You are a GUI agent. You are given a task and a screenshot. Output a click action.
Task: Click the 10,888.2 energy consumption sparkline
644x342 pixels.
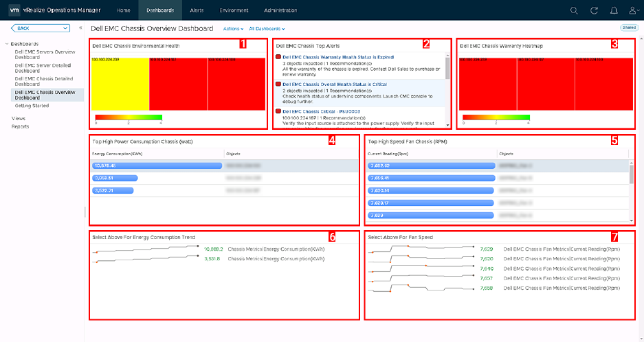tap(146, 249)
